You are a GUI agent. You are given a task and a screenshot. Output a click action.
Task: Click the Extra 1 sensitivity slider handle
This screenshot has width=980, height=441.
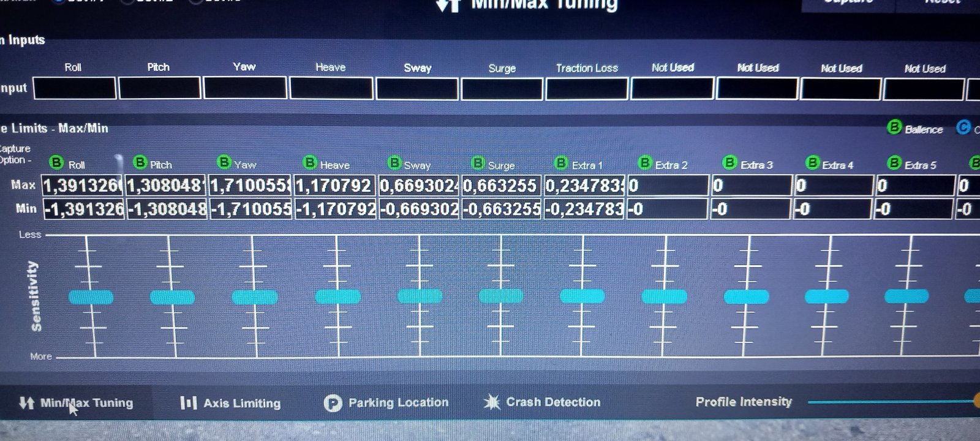582,296
